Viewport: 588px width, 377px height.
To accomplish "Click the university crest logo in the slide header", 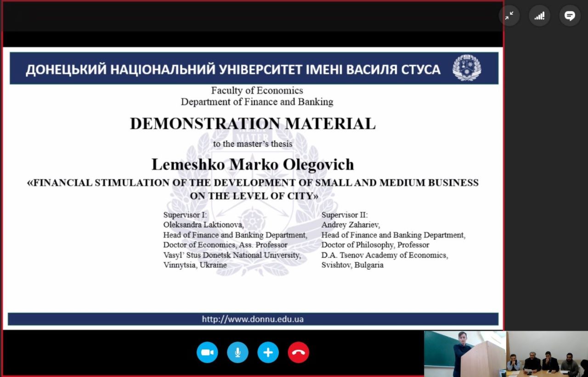I will click(x=467, y=68).
